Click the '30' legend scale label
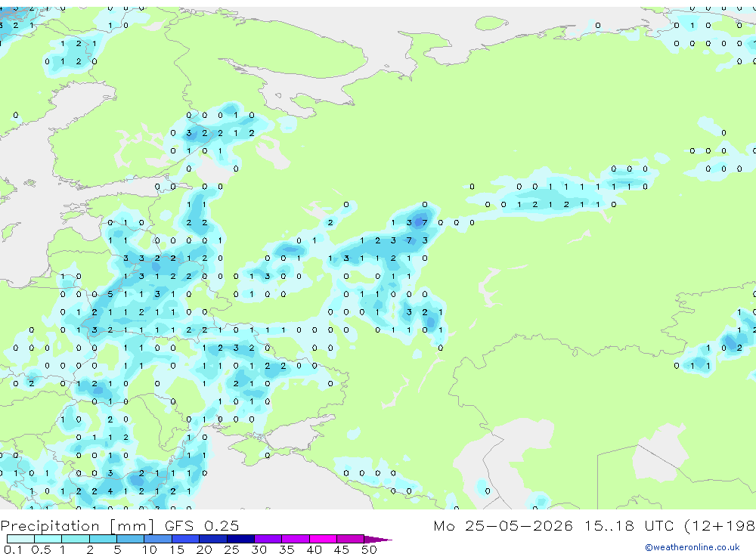The image size is (756, 554). pyautogui.click(x=259, y=549)
